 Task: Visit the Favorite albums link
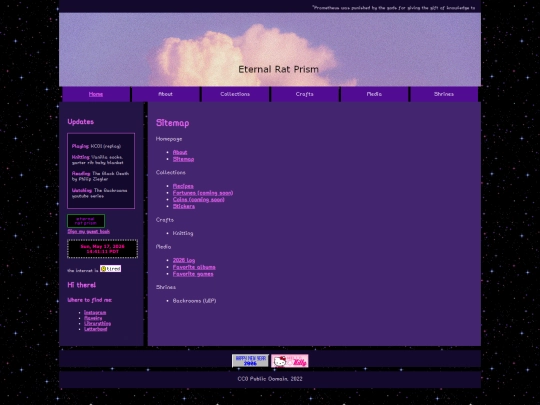pyautogui.click(x=194, y=267)
